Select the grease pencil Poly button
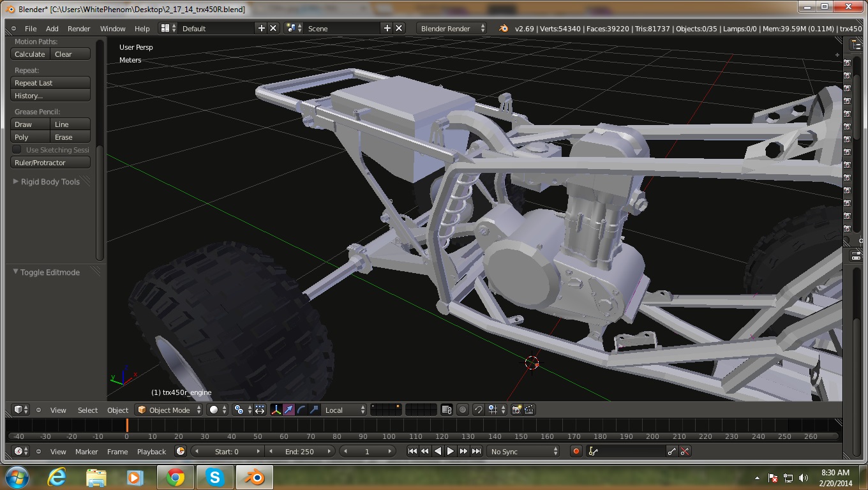The width and height of the screenshot is (868, 490). click(30, 137)
